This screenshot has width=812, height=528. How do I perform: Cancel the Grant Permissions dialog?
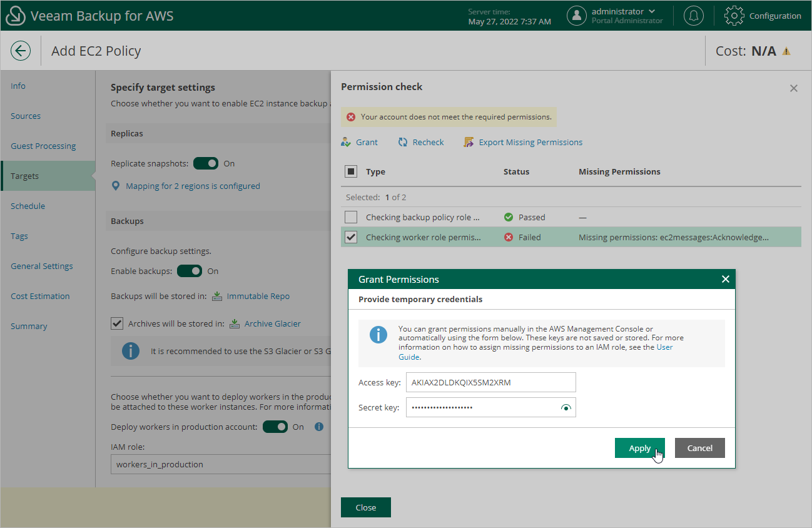click(x=700, y=448)
